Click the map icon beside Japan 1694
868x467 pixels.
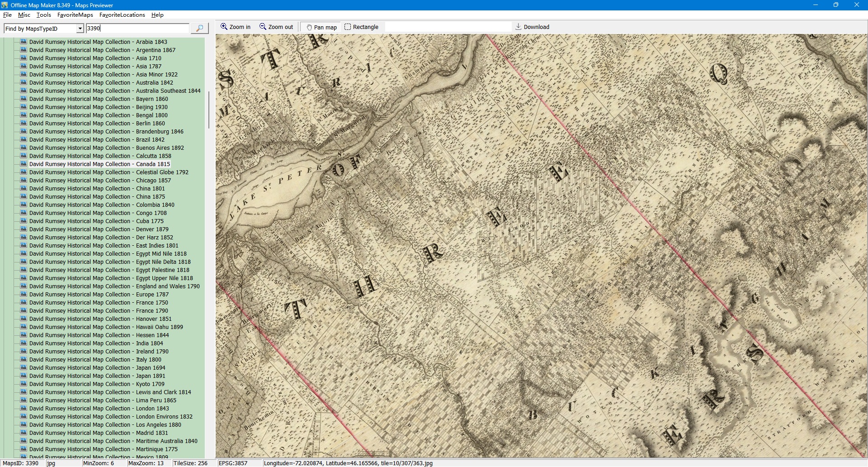click(x=24, y=368)
